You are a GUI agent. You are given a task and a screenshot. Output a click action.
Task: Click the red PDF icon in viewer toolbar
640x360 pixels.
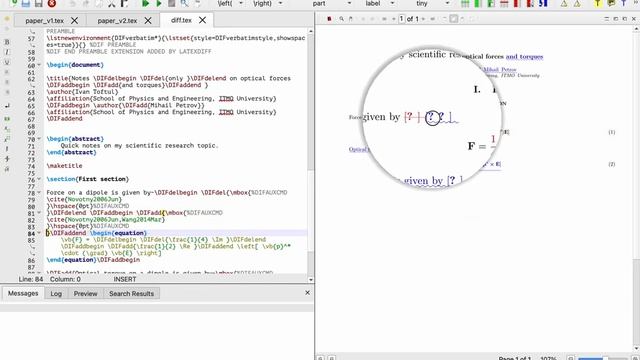pyautogui.click(x=329, y=19)
